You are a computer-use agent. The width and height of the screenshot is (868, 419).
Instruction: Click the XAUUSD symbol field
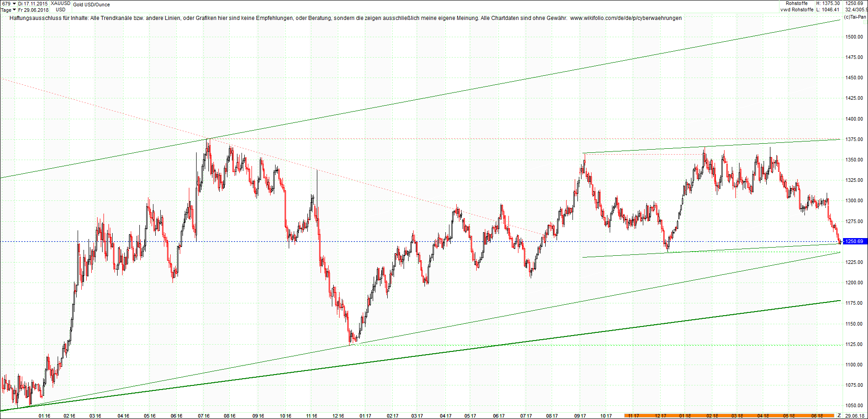click(x=61, y=3)
